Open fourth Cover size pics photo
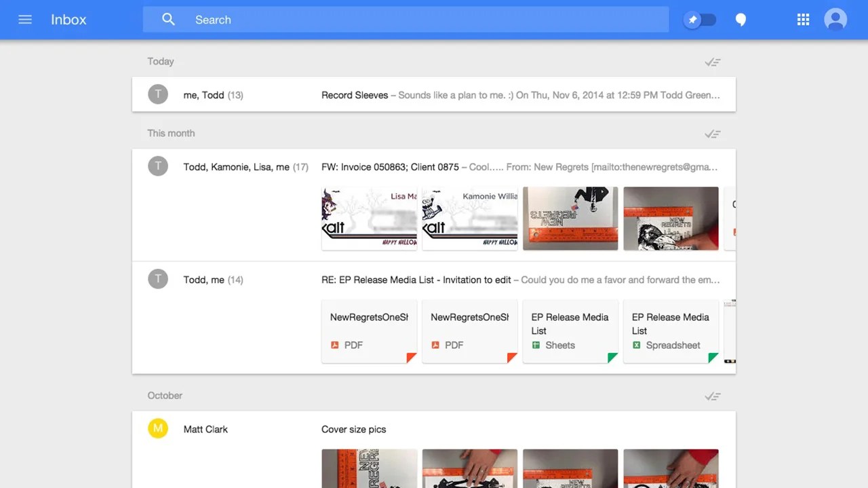This screenshot has width=868, height=488. (x=671, y=468)
